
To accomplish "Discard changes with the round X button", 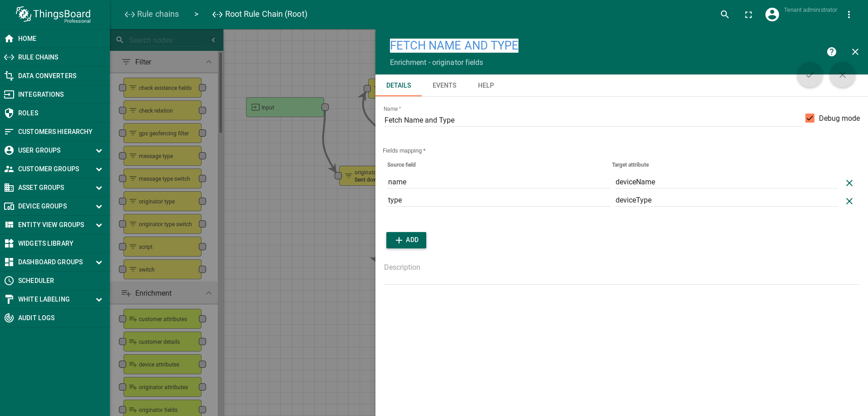I will pos(843,75).
